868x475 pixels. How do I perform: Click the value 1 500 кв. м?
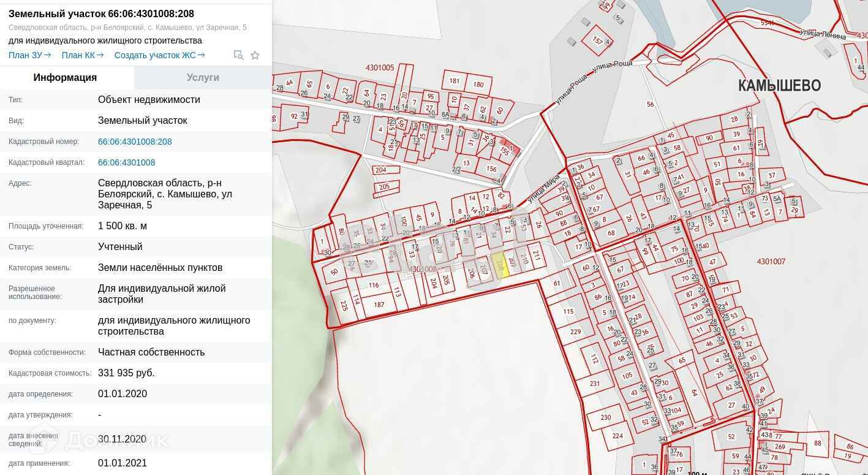(x=123, y=226)
